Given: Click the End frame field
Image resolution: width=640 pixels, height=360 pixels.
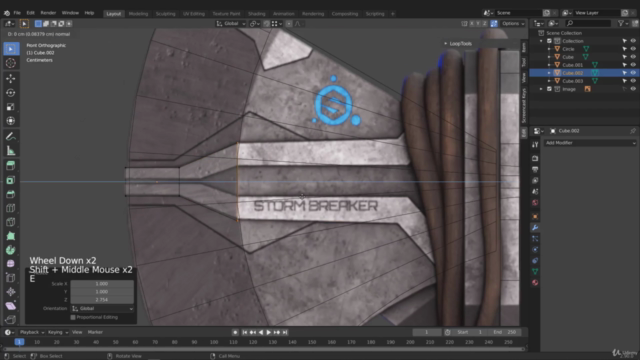Looking at the screenshot, I should coord(505,332).
